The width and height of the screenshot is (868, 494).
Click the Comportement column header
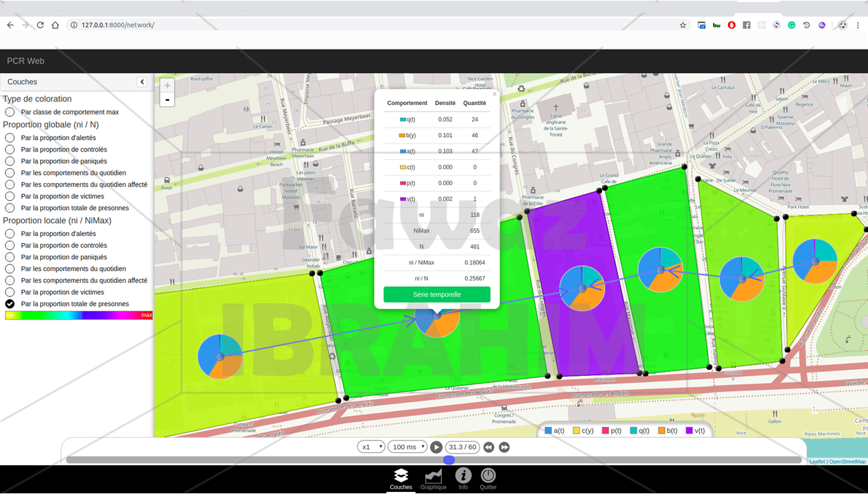point(407,103)
